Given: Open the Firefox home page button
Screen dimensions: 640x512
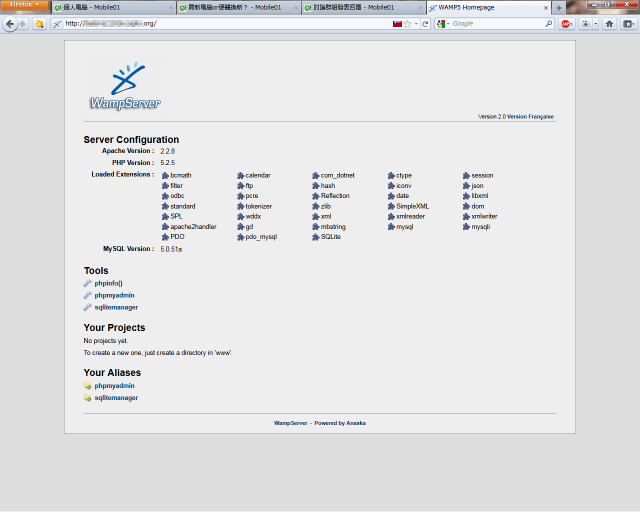Looking at the screenshot, I should [x=609, y=24].
